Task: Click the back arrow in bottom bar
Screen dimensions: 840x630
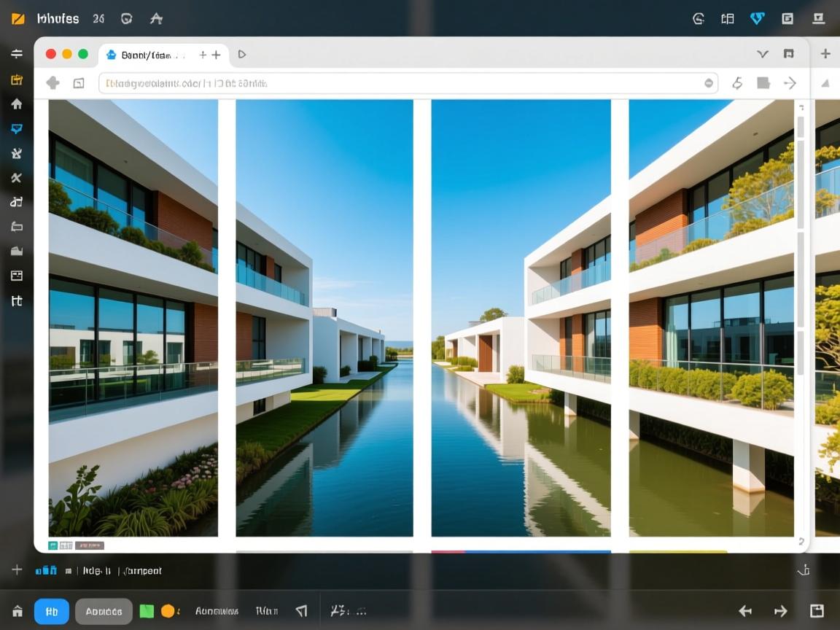Action: click(745, 611)
